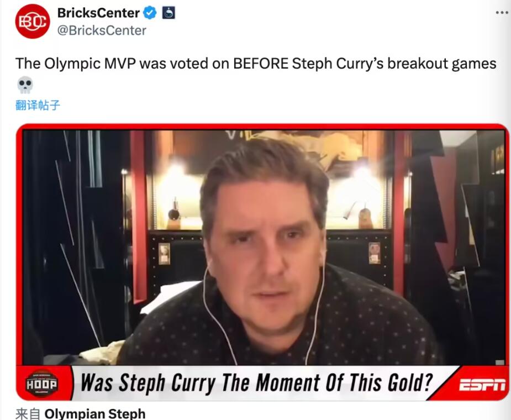Click the word BEFORE in the tweet
The height and width of the screenshot is (420, 511).
point(261,64)
